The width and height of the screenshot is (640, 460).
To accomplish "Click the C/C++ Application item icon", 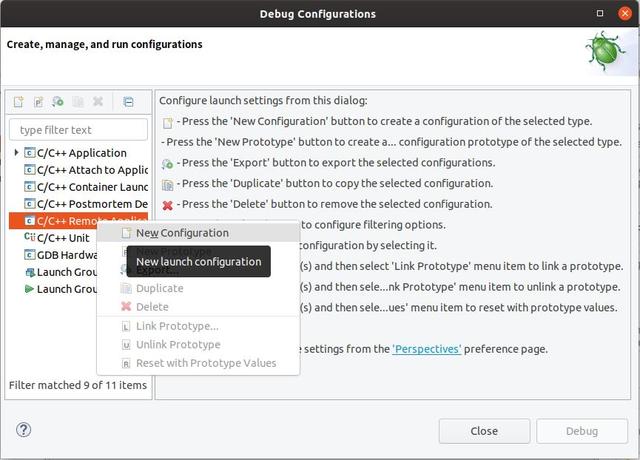I will click(x=29, y=153).
